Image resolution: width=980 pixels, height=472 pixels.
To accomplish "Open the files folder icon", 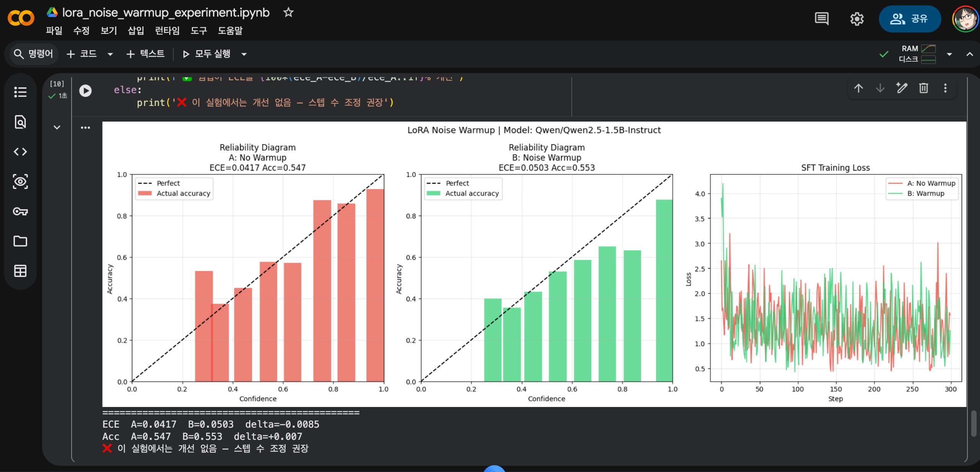I will 20,241.
